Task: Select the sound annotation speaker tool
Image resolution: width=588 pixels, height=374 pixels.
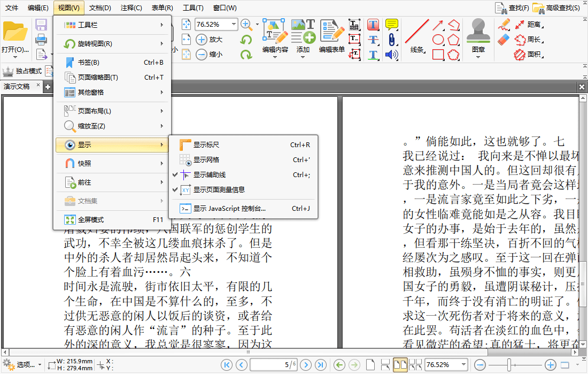Action: [x=392, y=55]
